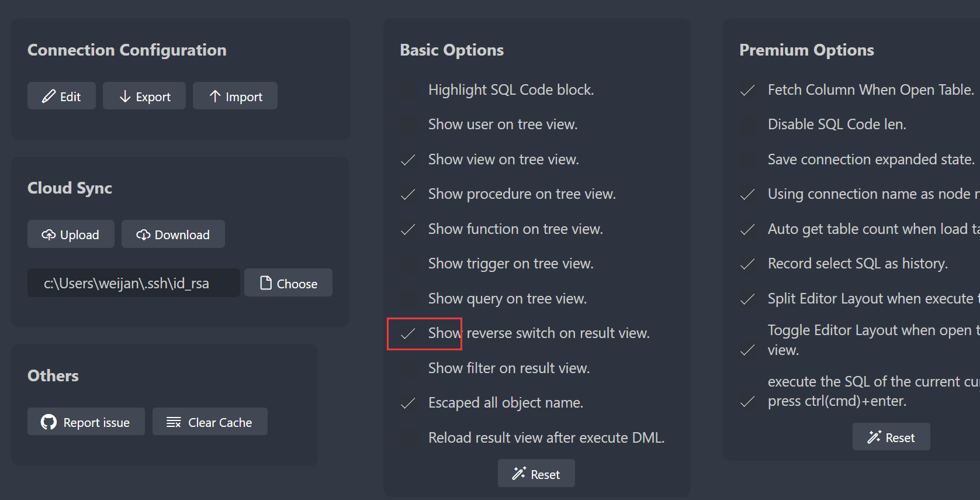
Task: Click the up-arrow icon on Import
Action: point(214,95)
